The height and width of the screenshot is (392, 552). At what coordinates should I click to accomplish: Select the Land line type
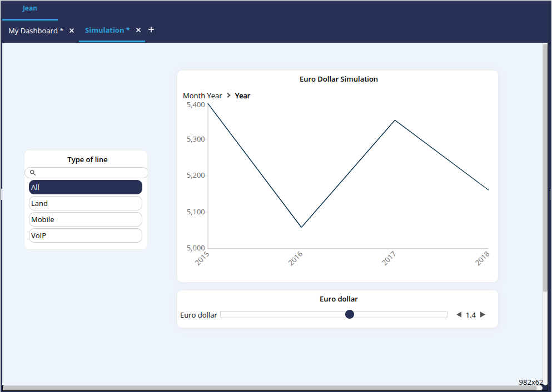coord(86,203)
